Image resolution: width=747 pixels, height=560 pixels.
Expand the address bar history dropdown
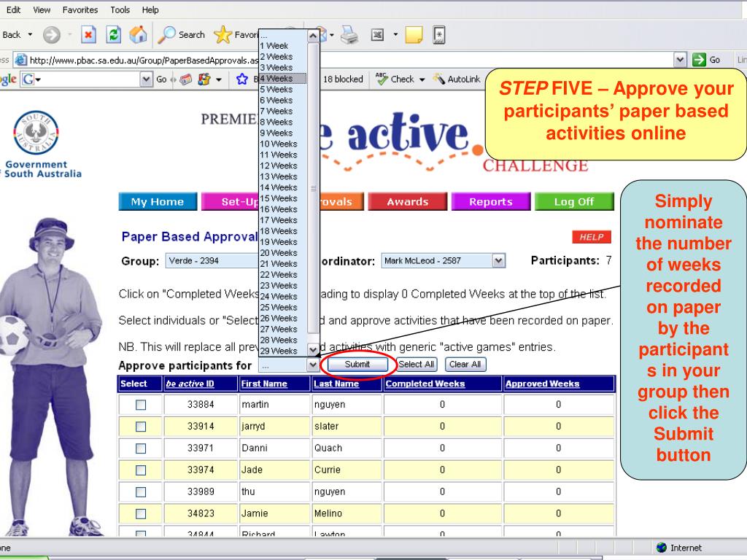(x=681, y=60)
